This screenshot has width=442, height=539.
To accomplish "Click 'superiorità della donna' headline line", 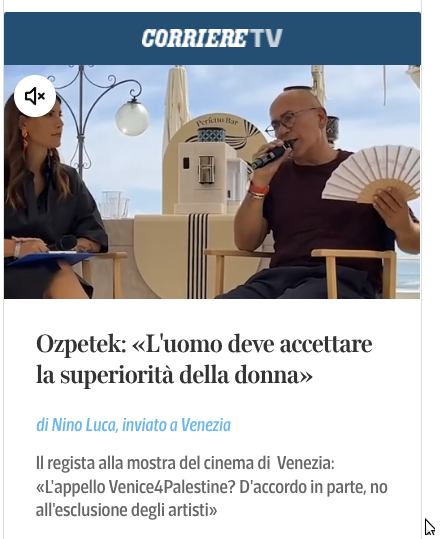I will point(187,375).
